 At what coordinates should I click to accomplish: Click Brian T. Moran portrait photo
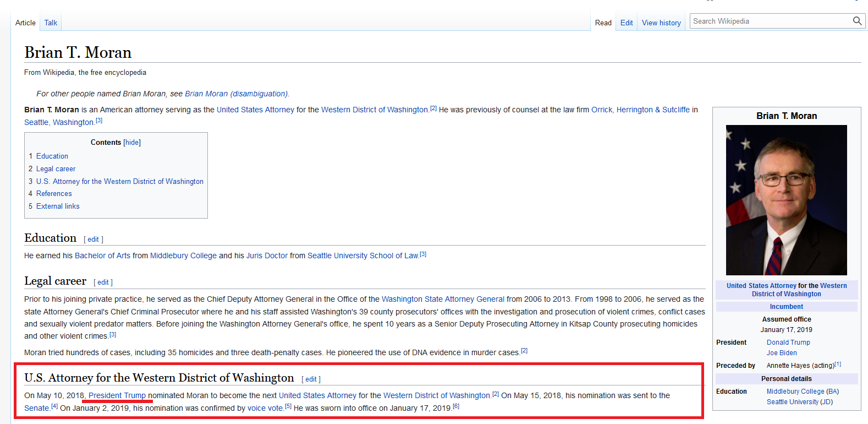[786, 200]
